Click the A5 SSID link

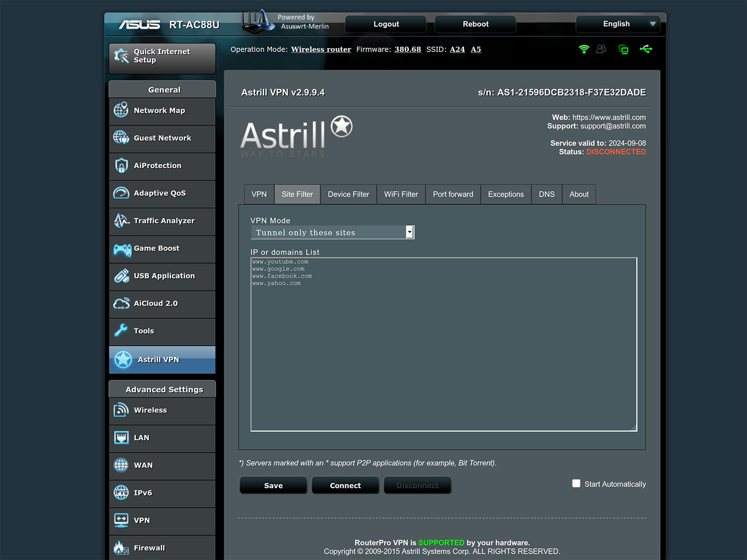[476, 49]
